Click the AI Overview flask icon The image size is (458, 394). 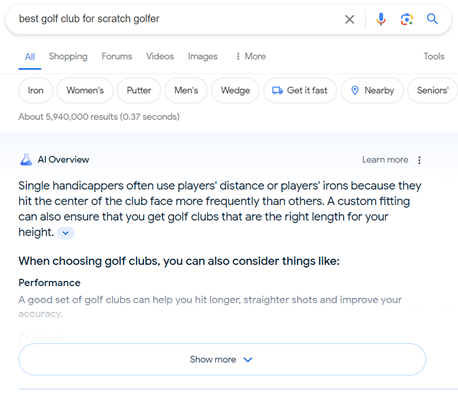point(26,160)
